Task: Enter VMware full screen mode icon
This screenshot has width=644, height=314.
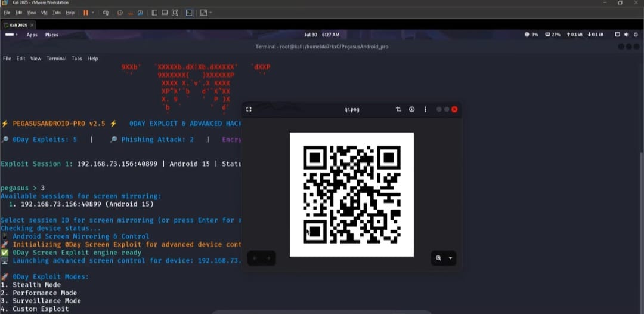Action: coord(175,13)
